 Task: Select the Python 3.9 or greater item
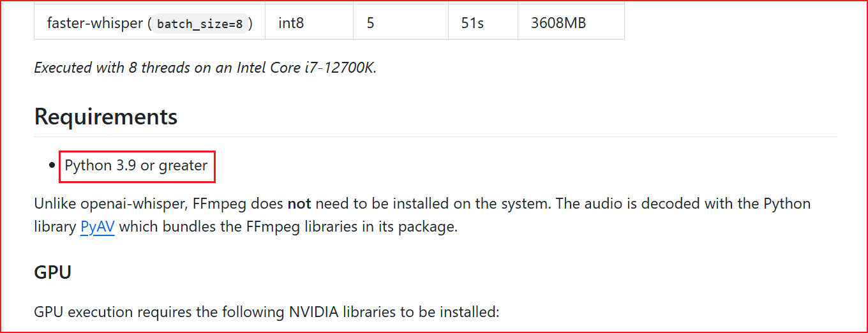click(136, 166)
